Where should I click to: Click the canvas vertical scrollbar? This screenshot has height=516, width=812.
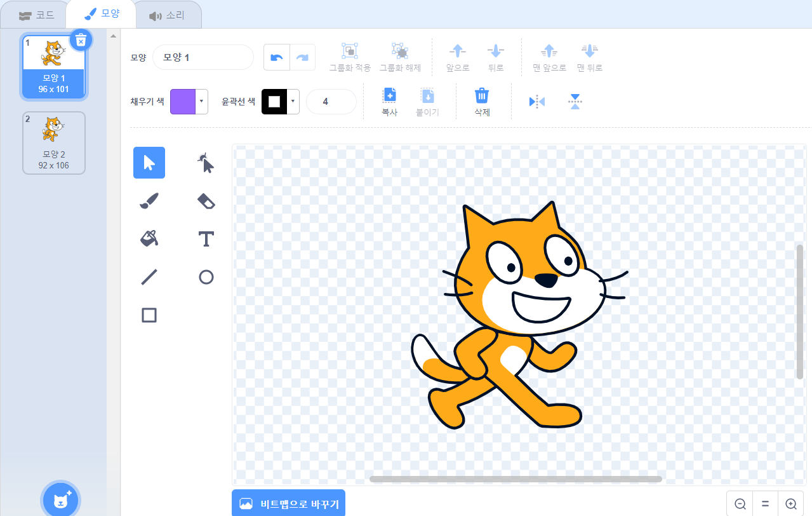800,311
